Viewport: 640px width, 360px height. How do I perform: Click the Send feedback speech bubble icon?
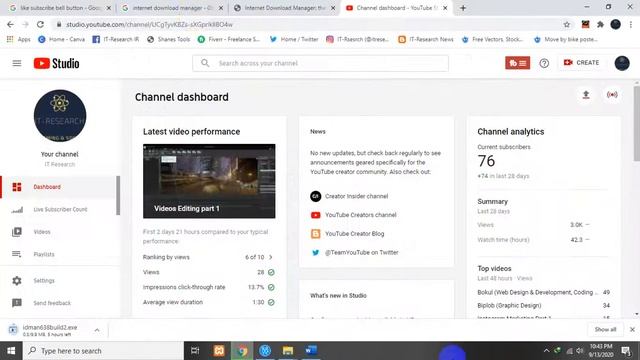(17, 303)
